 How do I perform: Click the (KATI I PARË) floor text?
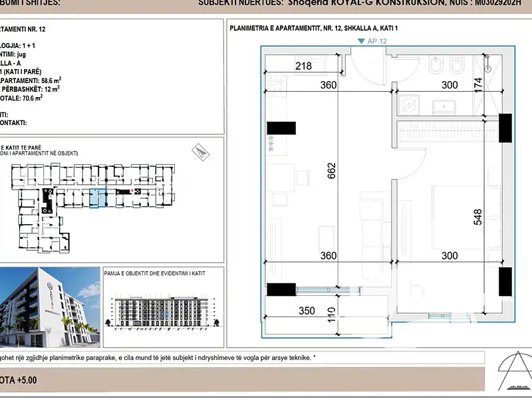pyautogui.click(x=23, y=72)
